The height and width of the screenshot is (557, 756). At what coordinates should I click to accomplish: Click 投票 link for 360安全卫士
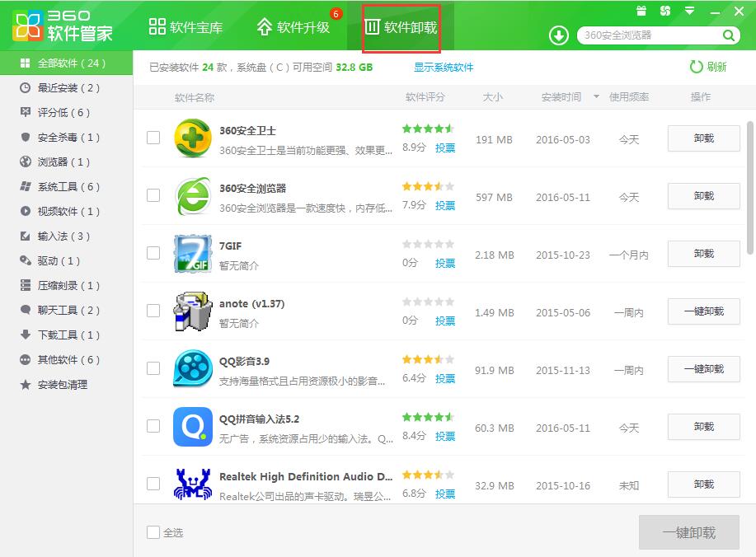[445, 148]
